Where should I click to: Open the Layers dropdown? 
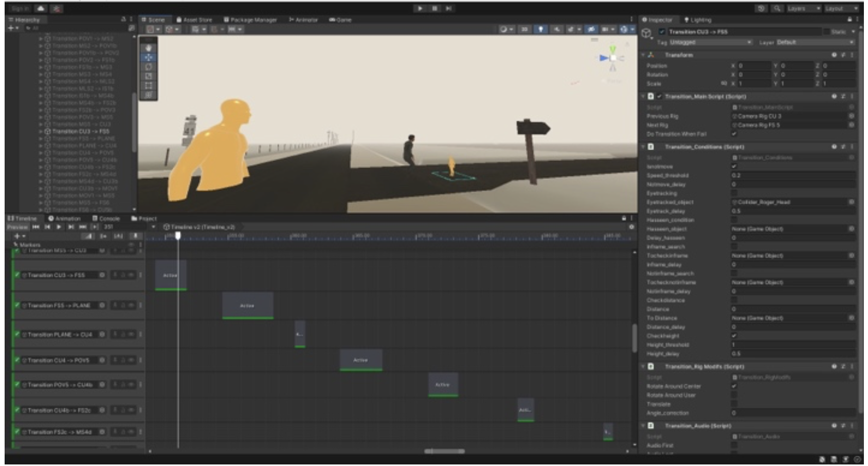(804, 9)
